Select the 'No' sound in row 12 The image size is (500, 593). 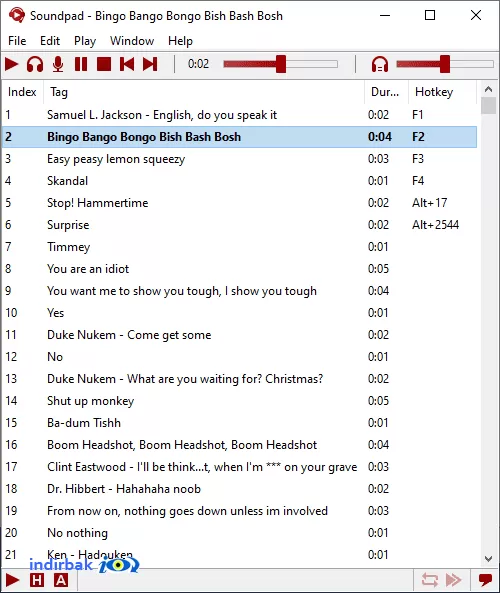click(x=239, y=357)
